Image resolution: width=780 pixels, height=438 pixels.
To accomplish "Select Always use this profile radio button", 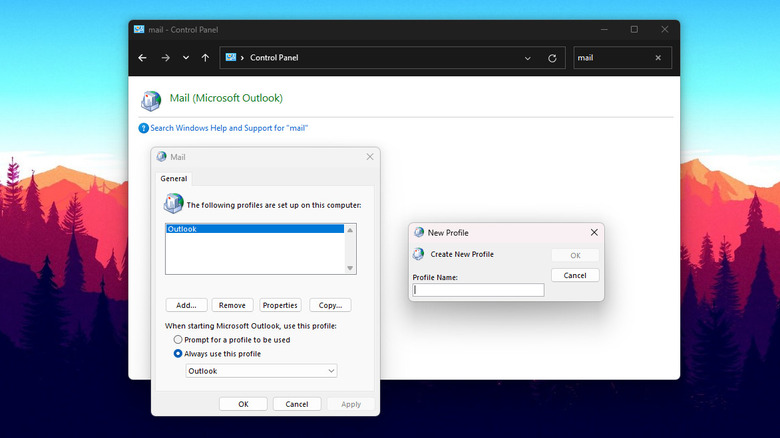I will 178,353.
